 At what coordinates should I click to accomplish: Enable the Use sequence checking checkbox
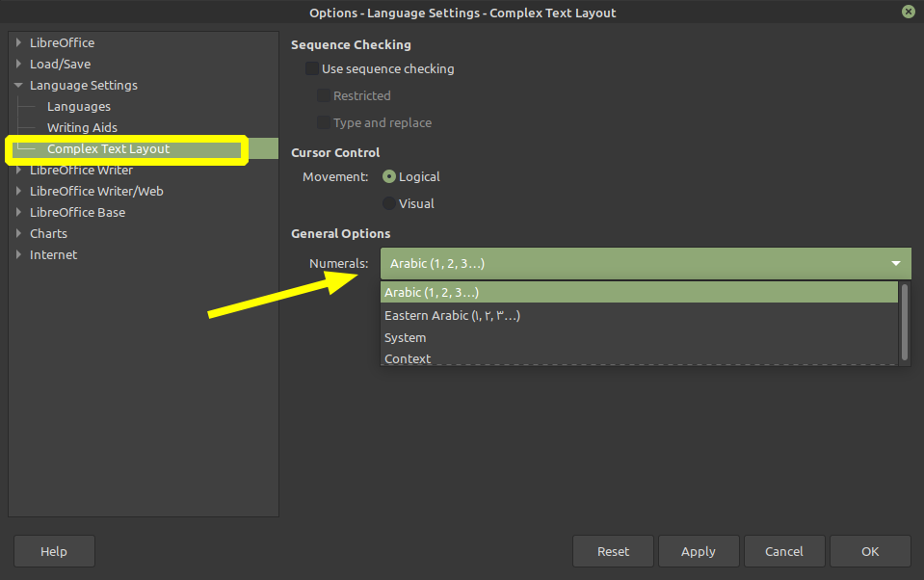pos(312,68)
